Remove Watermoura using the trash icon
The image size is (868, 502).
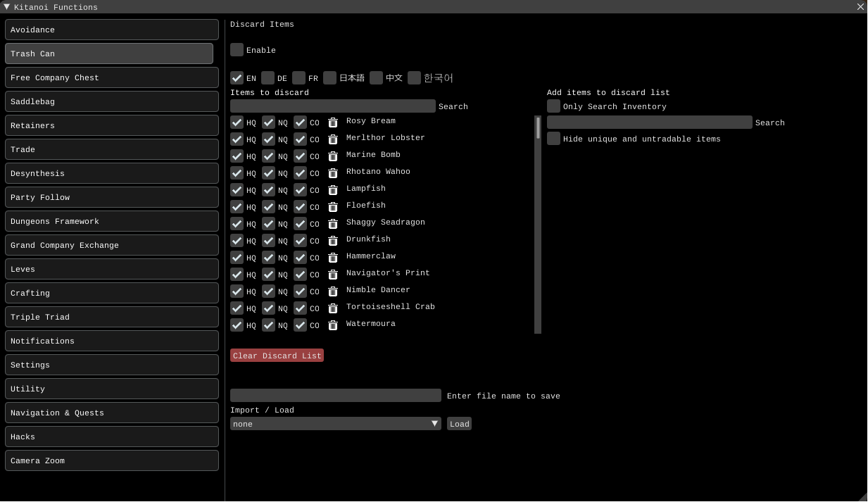[x=333, y=325]
